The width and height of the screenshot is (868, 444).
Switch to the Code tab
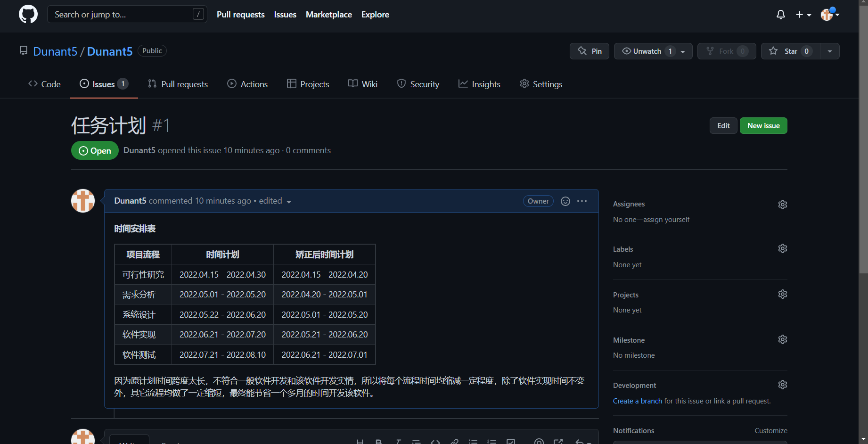[x=44, y=84]
